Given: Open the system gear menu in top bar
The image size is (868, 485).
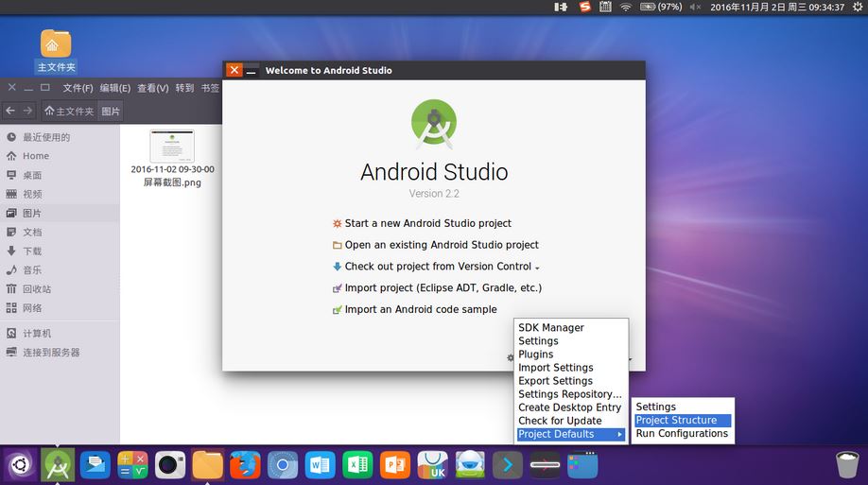Looking at the screenshot, I should (x=858, y=8).
